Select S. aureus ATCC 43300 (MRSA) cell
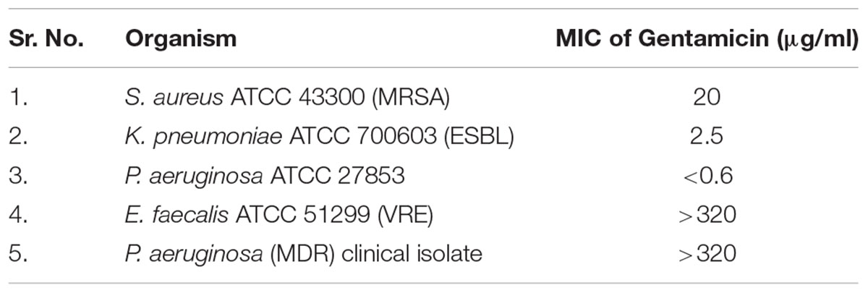Image resolution: width=868 pixels, height=293 pixels. pos(287,98)
